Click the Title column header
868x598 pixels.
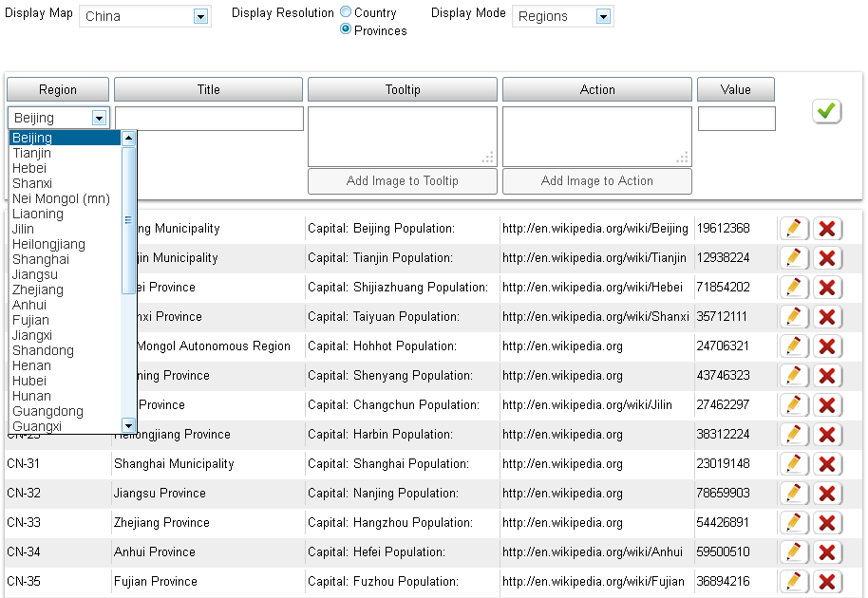pyautogui.click(x=209, y=89)
